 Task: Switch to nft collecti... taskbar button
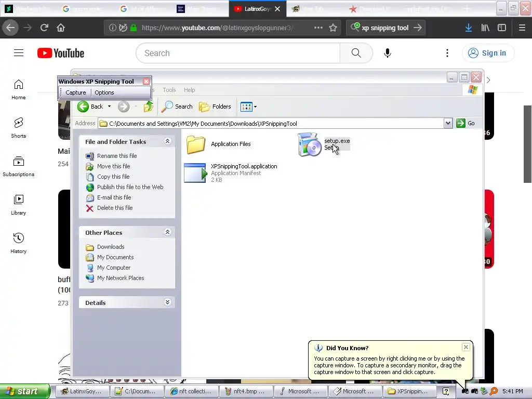191,391
